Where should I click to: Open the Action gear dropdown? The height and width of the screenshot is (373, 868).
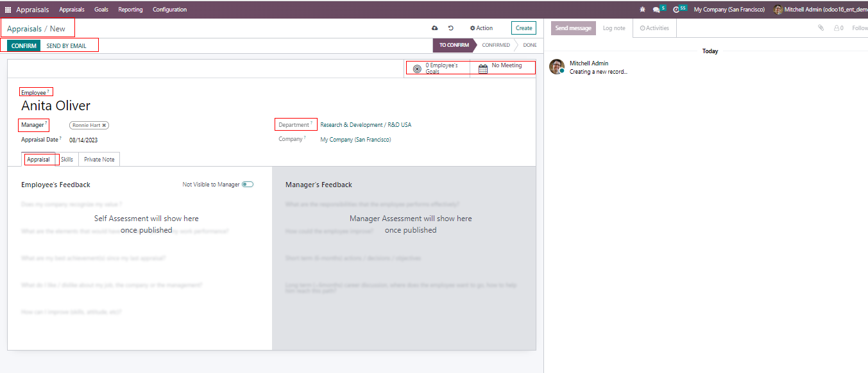pyautogui.click(x=481, y=28)
